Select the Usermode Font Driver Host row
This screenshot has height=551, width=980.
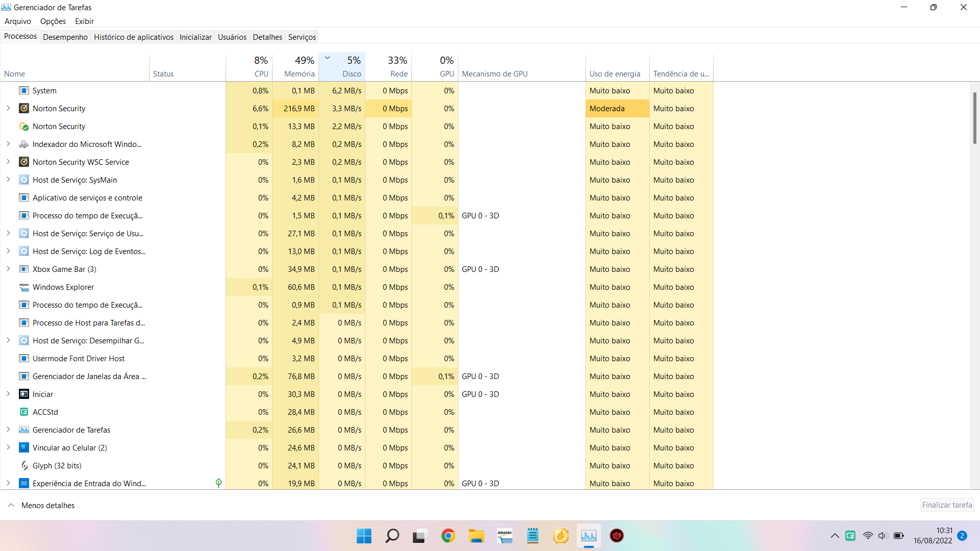(357, 358)
